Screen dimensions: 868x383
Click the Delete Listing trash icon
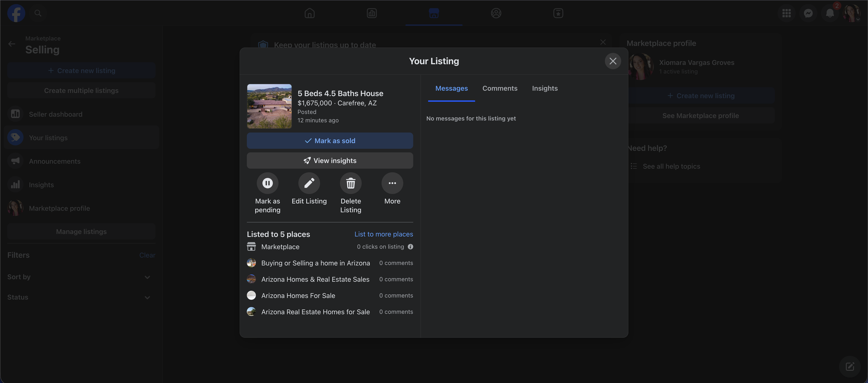point(351,183)
